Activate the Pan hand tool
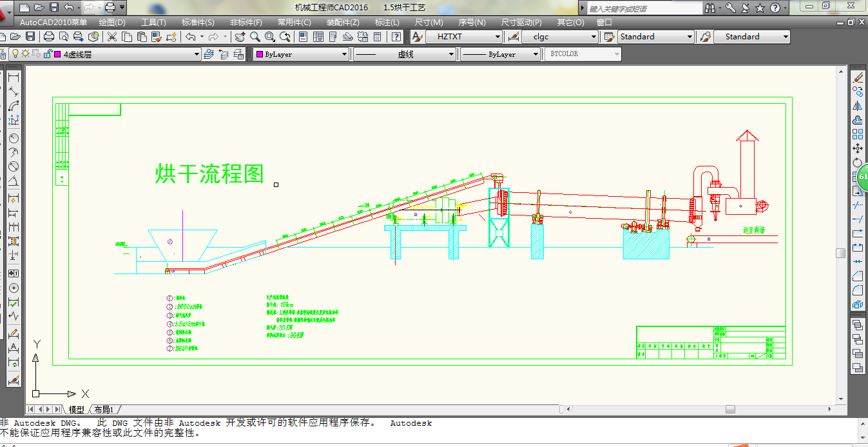This screenshot has width=868, height=447. click(240, 37)
